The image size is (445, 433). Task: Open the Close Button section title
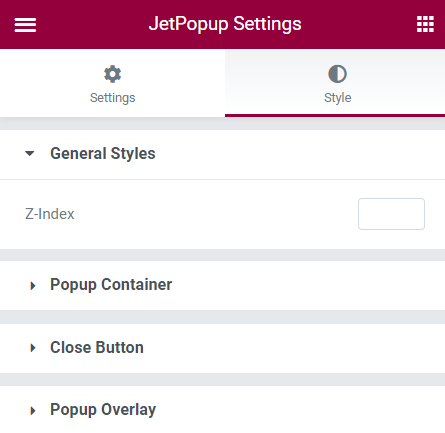(x=97, y=348)
